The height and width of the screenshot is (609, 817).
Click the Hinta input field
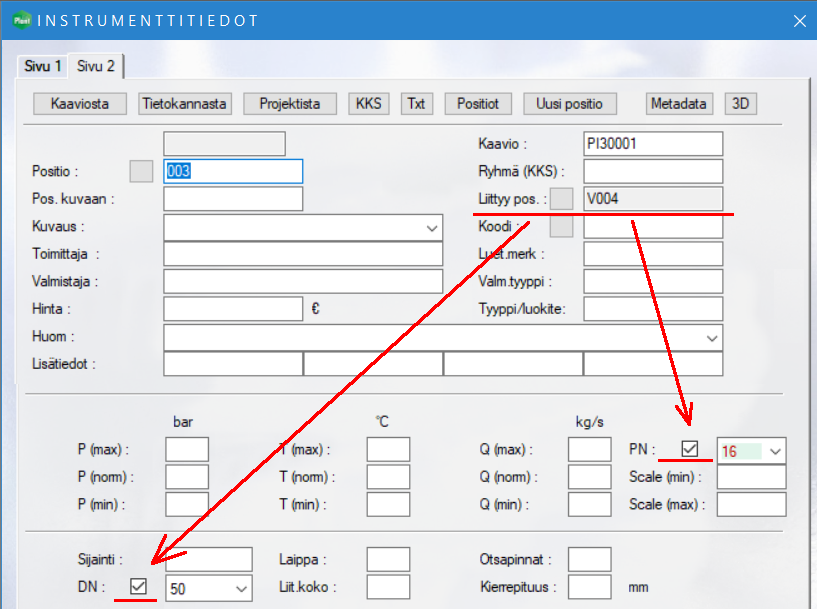pos(233,309)
